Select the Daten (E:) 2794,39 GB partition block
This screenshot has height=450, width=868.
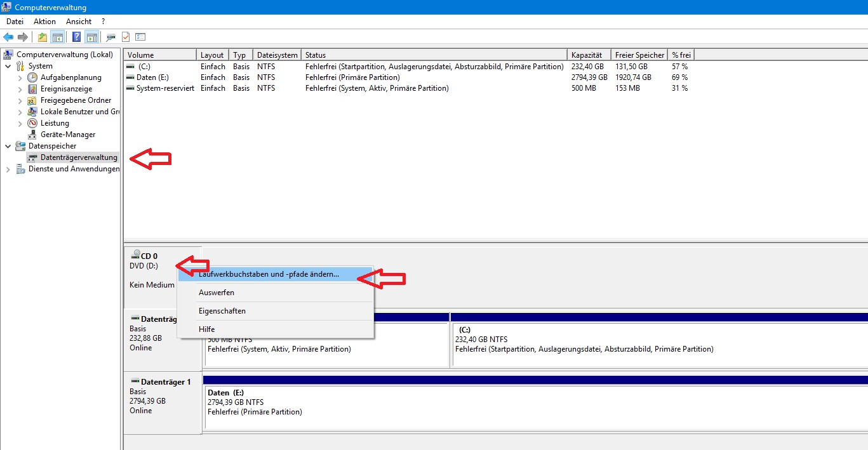pyautogui.click(x=535, y=402)
